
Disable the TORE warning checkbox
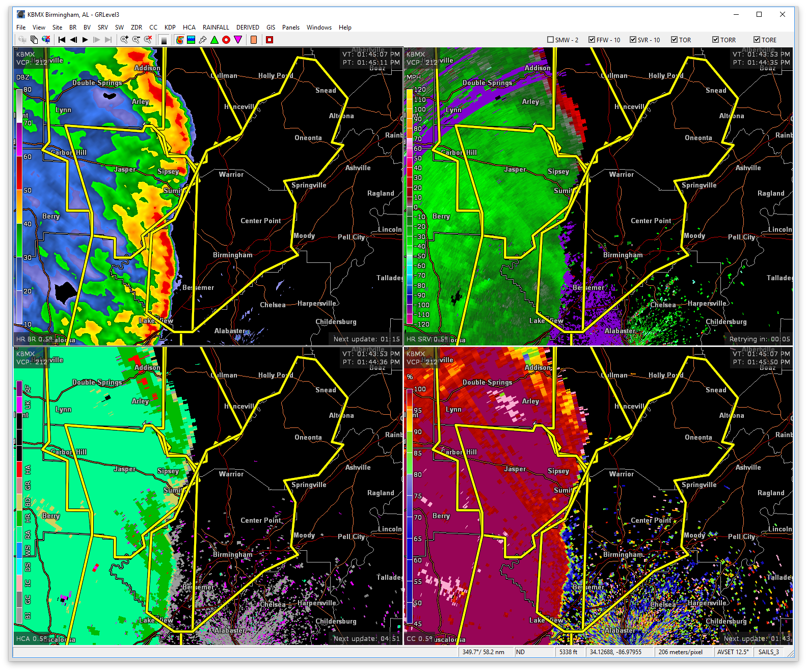(x=757, y=40)
